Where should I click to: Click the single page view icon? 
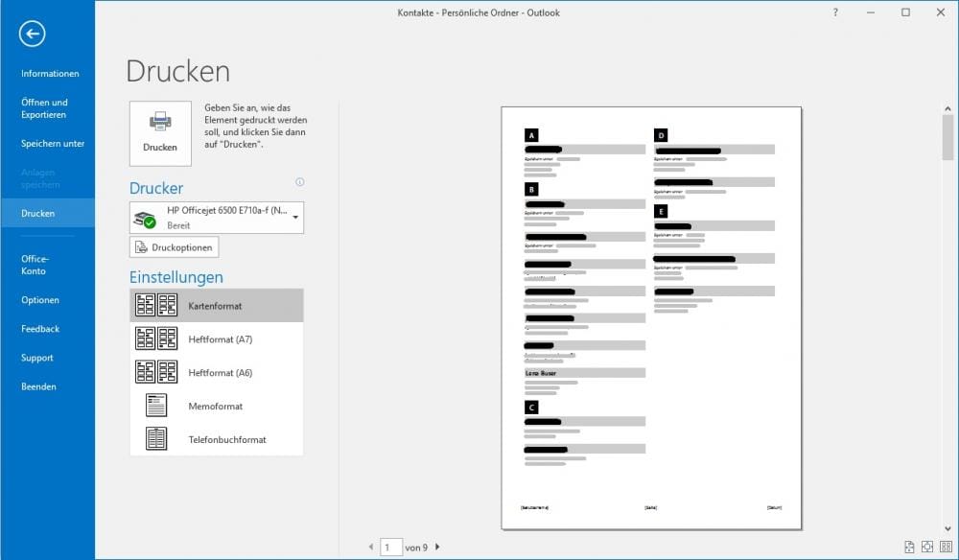[x=927, y=547]
